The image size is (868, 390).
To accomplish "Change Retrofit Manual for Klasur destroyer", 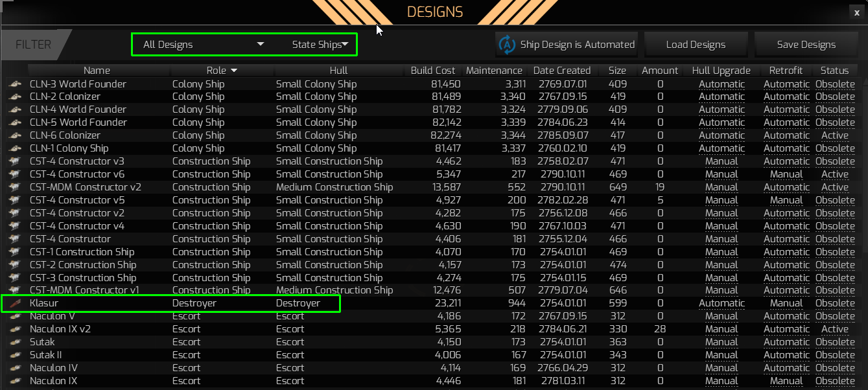I will (x=786, y=303).
